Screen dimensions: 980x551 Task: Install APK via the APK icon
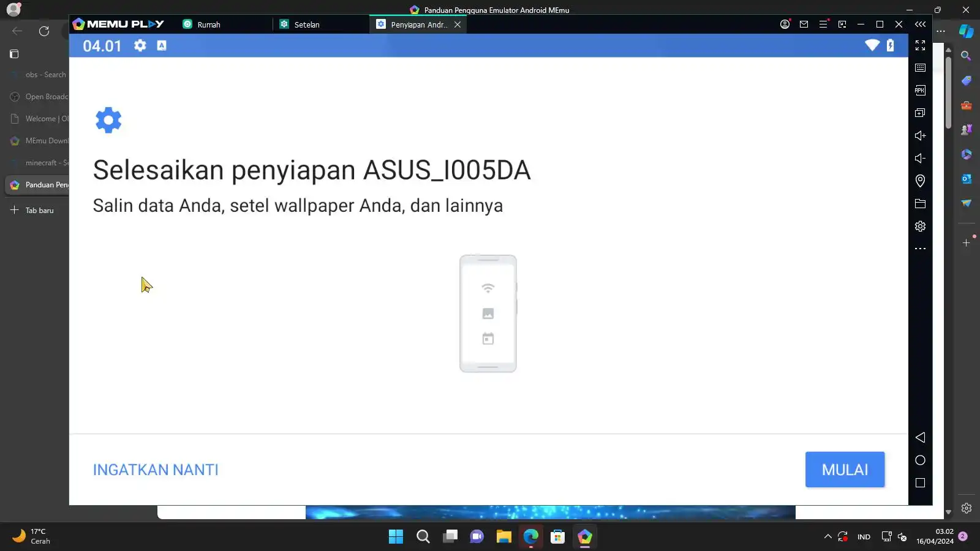coord(920,91)
